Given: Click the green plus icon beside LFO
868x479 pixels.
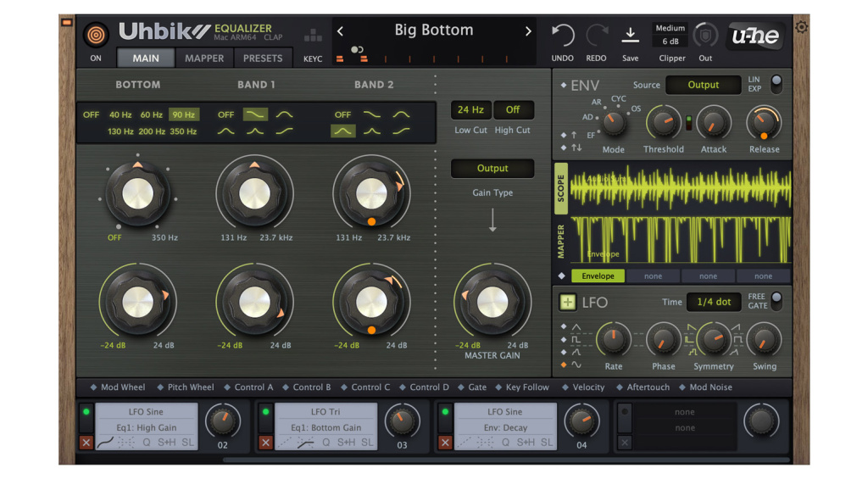Looking at the screenshot, I should point(567,303).
